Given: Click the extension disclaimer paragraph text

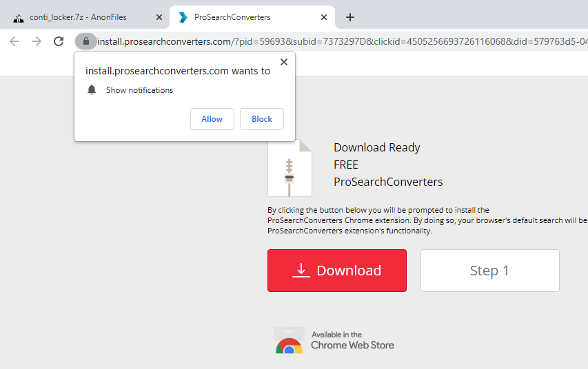Looking at the screenshot, I should 427,220.
